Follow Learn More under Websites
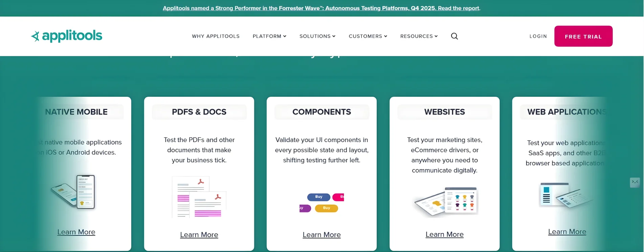Viewport: 644px width, 252px height. [x=444, y=234]
